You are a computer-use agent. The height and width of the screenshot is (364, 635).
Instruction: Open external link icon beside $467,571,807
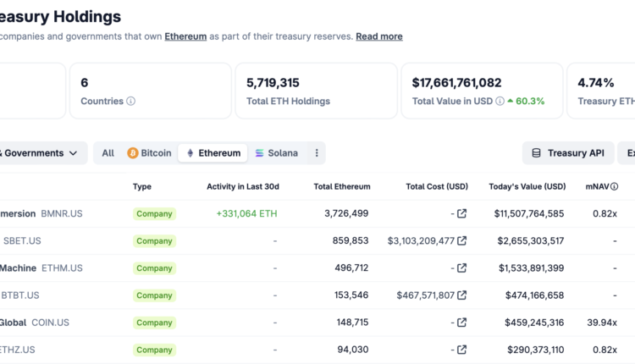(461, 295)
